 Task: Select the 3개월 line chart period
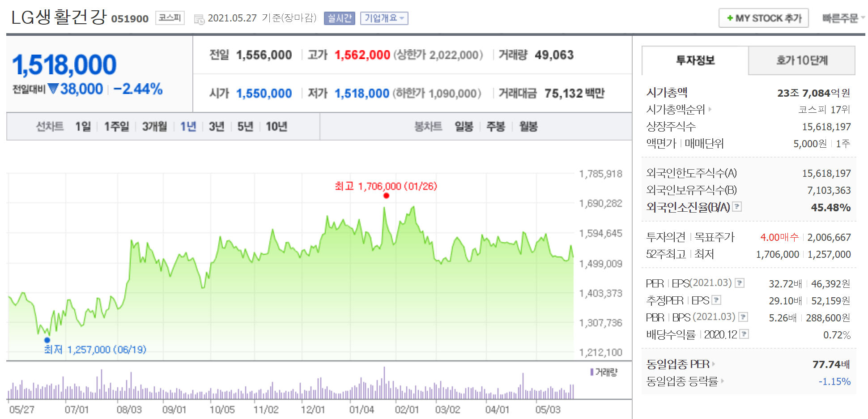pos(154,127)
